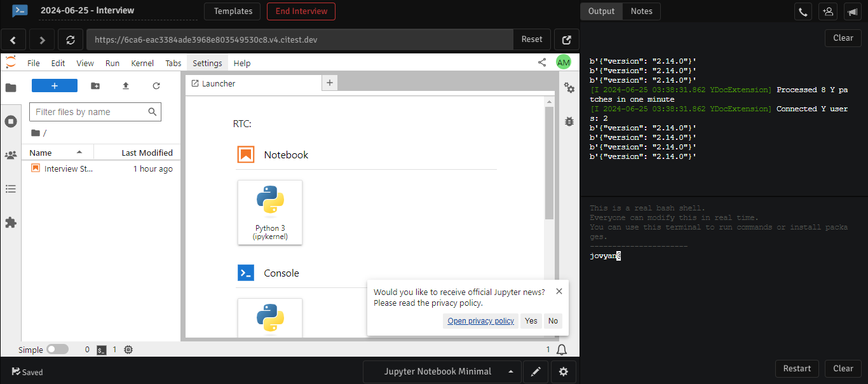Open a new launcher tab with plus
The image size is (868, 384).
(330, 83)
